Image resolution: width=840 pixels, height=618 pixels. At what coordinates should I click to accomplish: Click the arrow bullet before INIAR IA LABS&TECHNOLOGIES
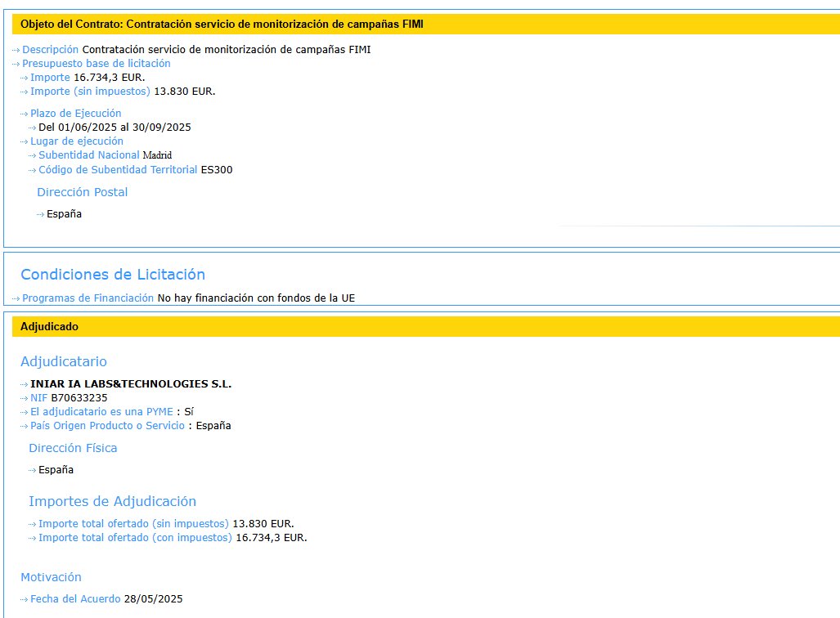pyautogui.click(x=25, y=384)
